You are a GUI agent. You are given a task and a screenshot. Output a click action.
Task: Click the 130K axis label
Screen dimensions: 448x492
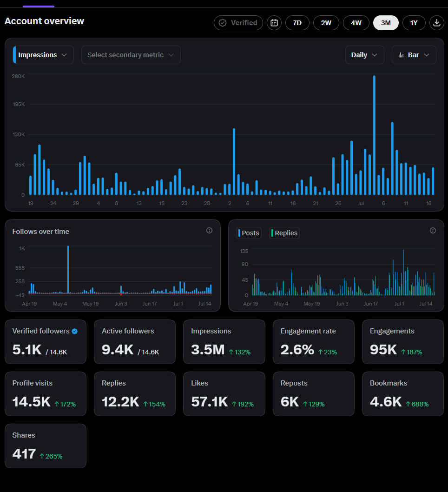click(19, 134)
